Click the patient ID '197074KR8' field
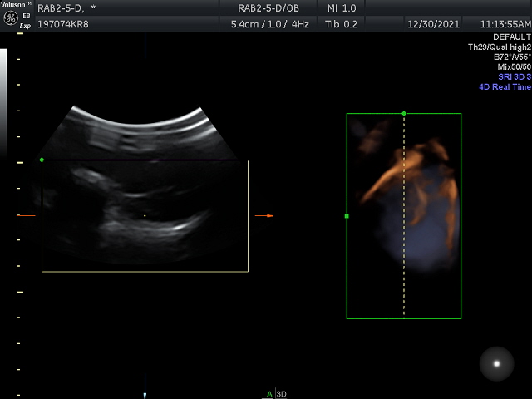This screenshot has width=532, height=399. coord(63,24)
